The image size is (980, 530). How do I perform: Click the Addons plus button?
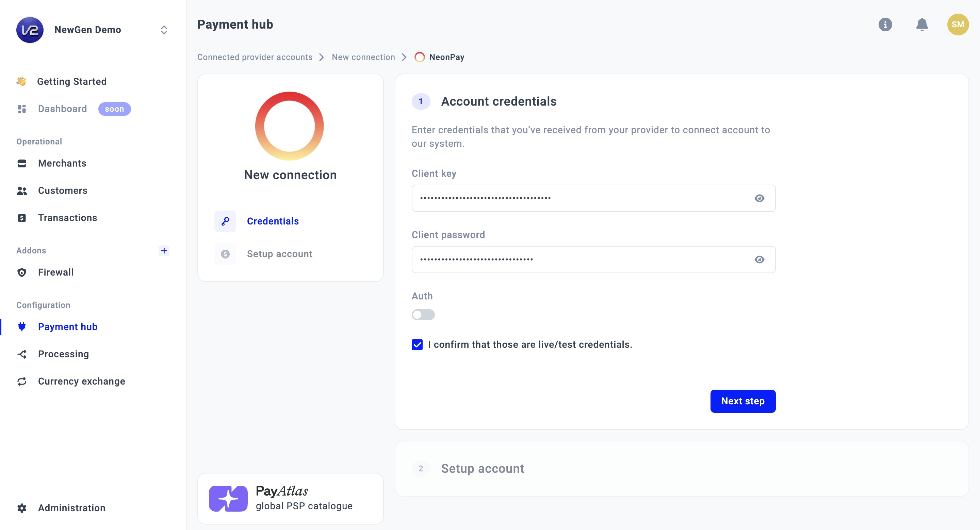[x=164, y=251]
